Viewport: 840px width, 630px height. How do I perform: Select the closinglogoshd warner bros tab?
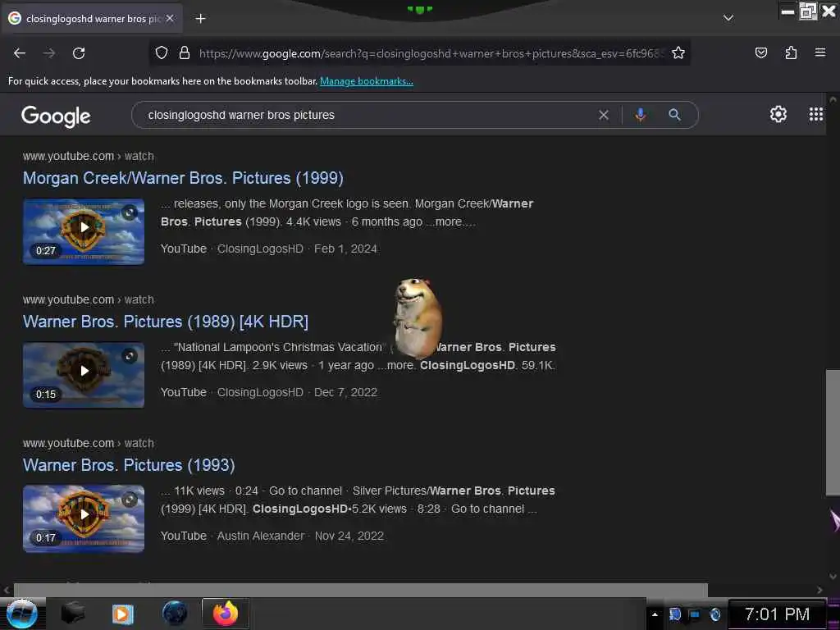coord(91,18)
